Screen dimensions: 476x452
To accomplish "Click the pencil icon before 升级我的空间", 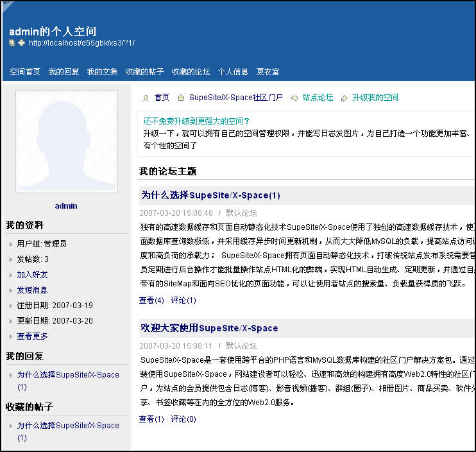I will (x=344, y=98).
